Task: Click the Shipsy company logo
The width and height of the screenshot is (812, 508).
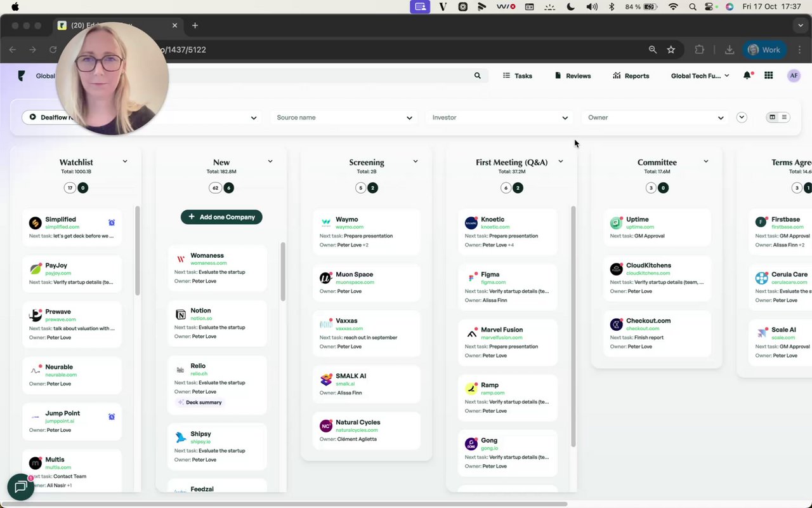Action: pos(181,438)
